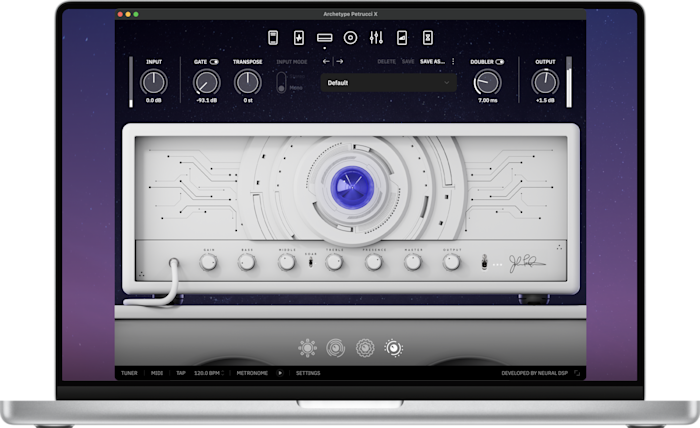Open the Tuner

click(x=129, y=373)
